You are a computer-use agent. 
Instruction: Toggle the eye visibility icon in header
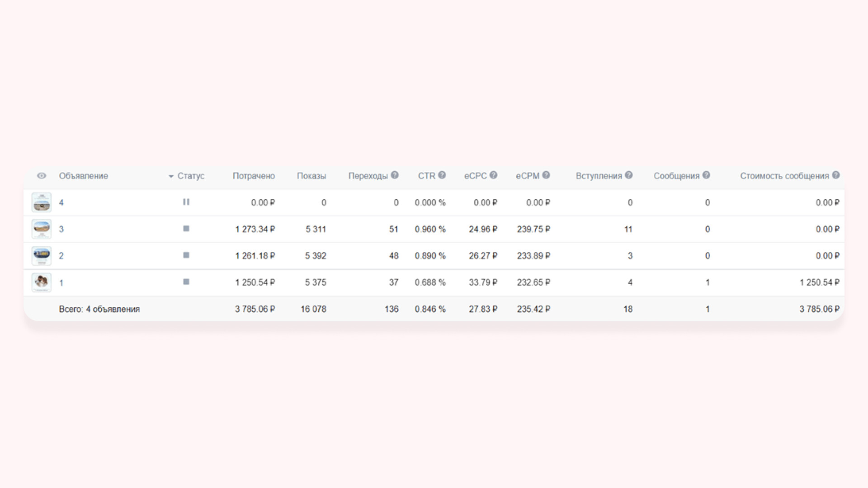click(42, 176)
